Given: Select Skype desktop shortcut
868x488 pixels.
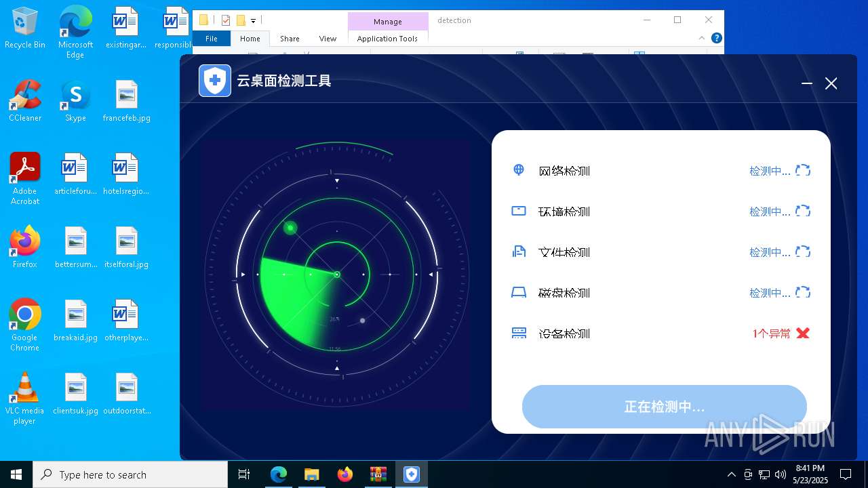Looking at the screenshot, I should [x=75, y=101].
